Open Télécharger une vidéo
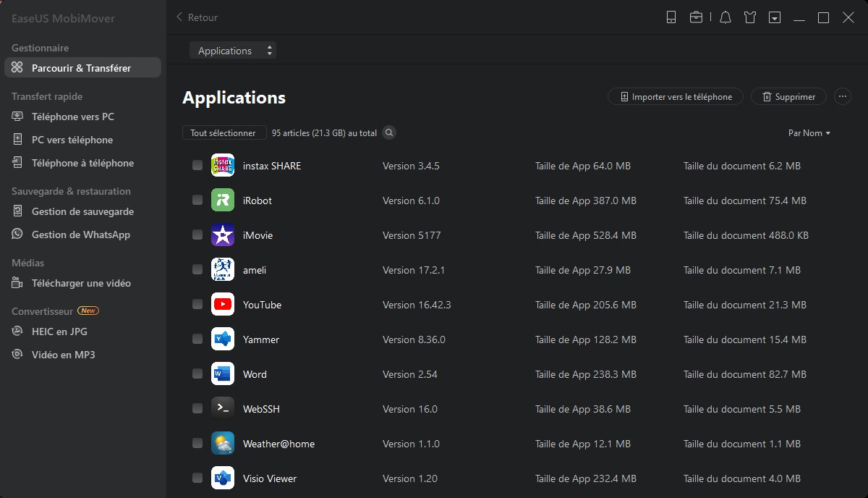Viewport: 868px width, 498px height. 82,283
